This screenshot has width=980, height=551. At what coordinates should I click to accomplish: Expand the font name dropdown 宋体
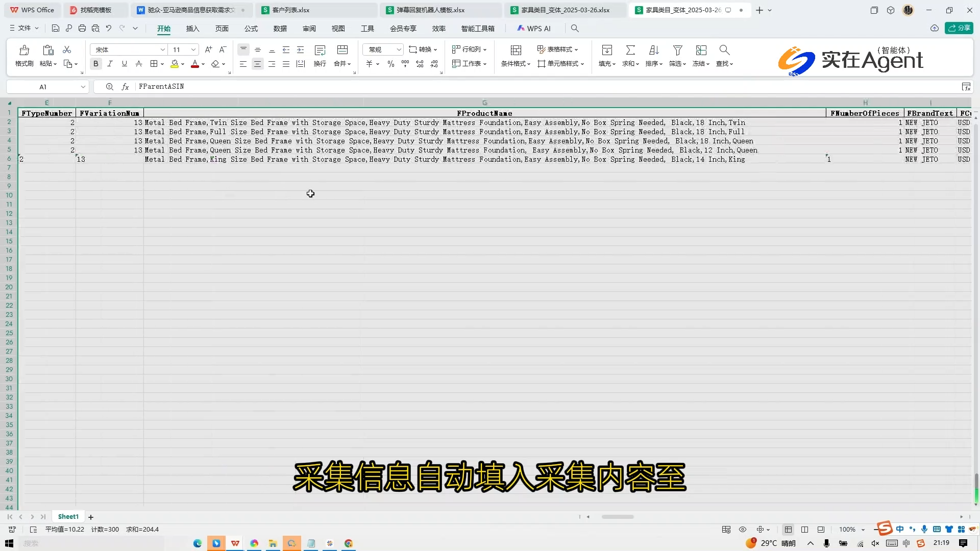162,49
